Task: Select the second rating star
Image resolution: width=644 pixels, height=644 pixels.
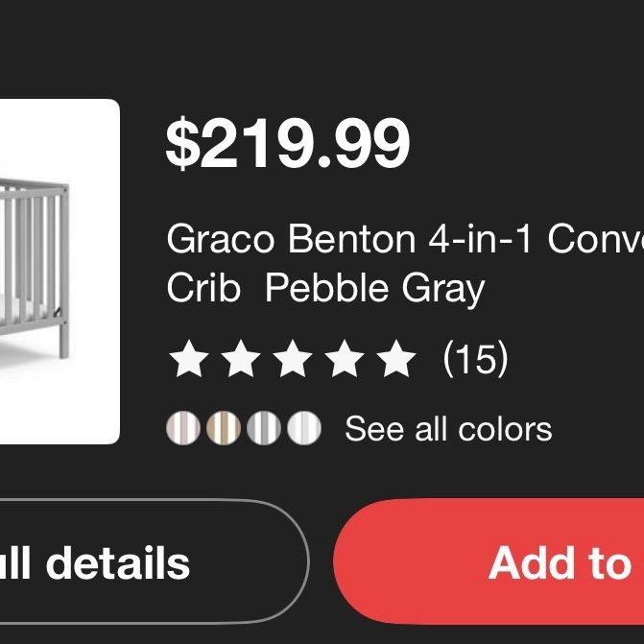Action: click(x=241, y=359)
